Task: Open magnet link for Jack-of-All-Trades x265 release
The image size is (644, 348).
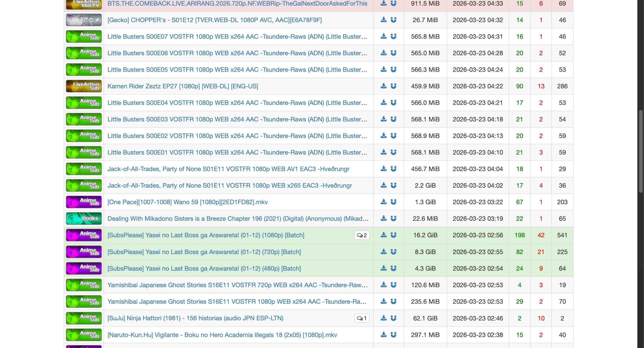Action: tap(393, 185)
